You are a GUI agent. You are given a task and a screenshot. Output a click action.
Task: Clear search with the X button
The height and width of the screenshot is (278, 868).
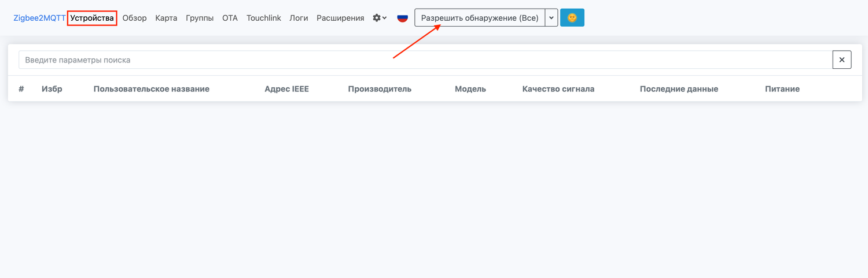pyautogui.click(x=841, y=60)
